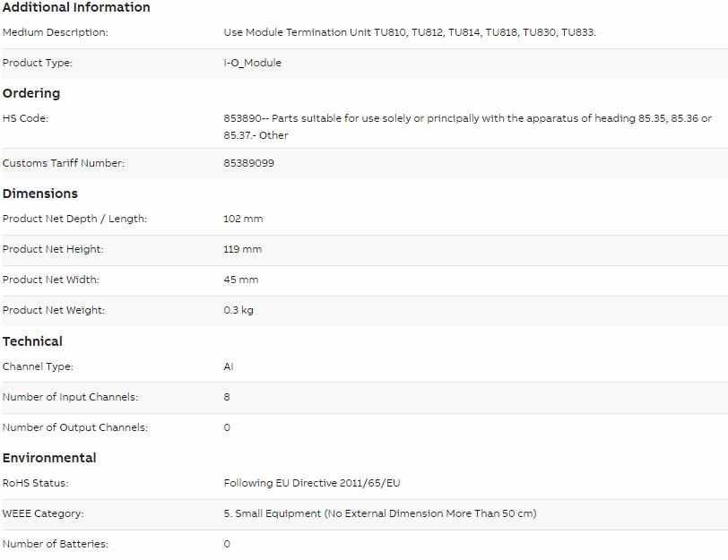The width and height of the screenshot is (728, 560).
Task: Click the Medium Description value listing TU810
Action: (x=410, y=32)
